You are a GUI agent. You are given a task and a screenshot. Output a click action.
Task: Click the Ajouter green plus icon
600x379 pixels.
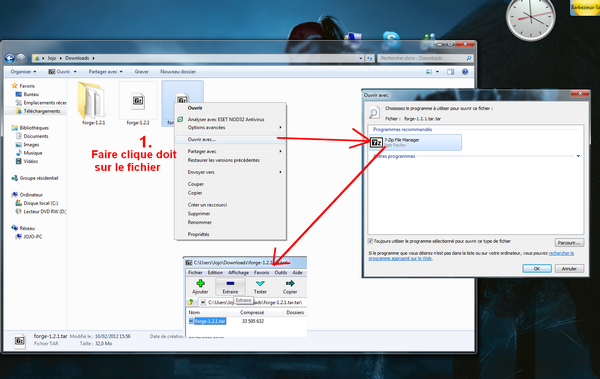point(200,283)
